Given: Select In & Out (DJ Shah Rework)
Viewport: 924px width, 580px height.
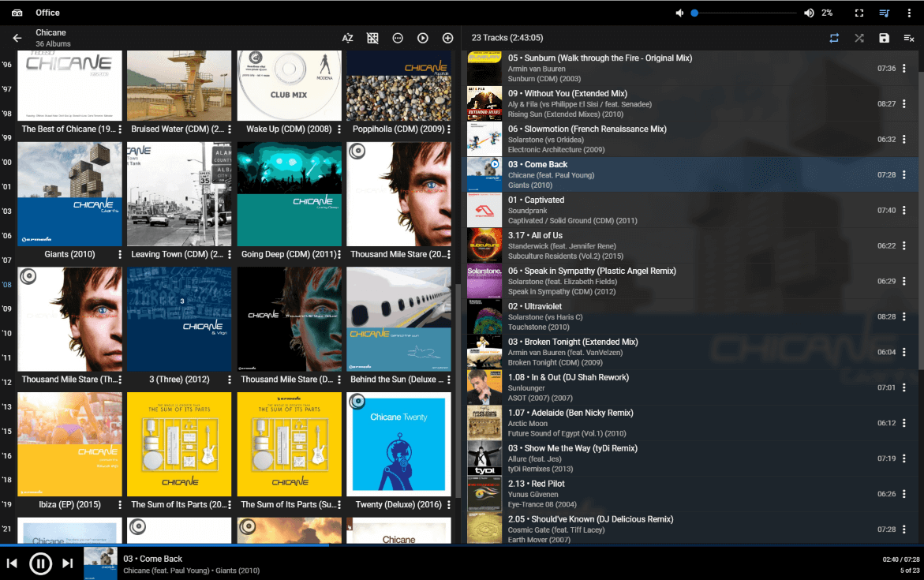Looking at the screenshot, I should coord(693,387).
